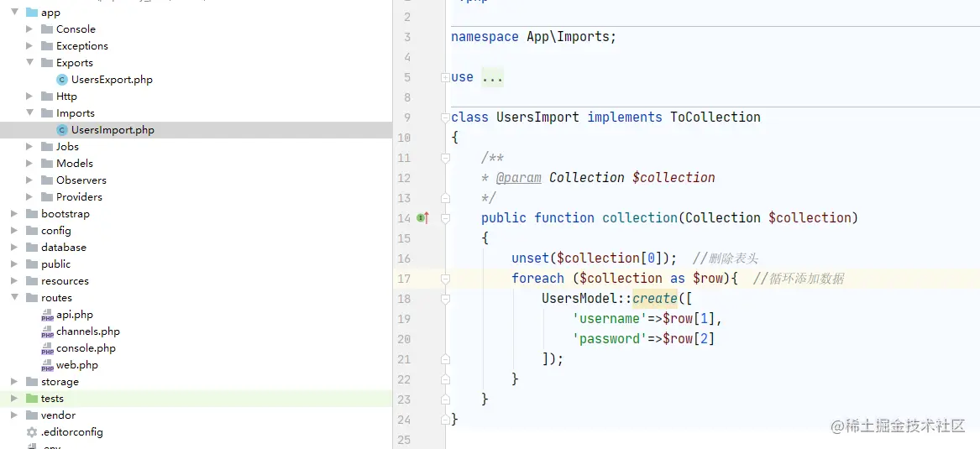Click the Providers folder label

coord(80,196)
